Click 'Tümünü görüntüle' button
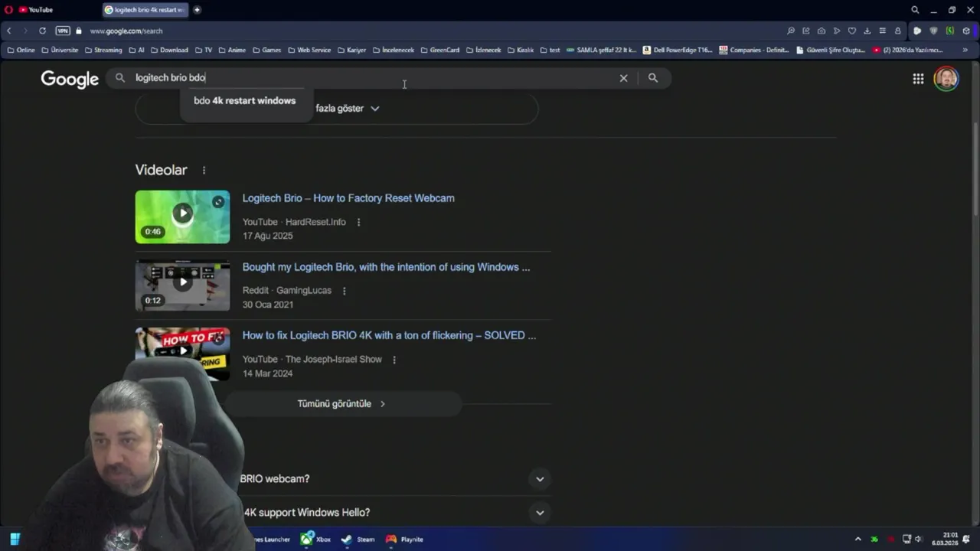The width and height of the screenshot is (980, 551). [342, 403]
